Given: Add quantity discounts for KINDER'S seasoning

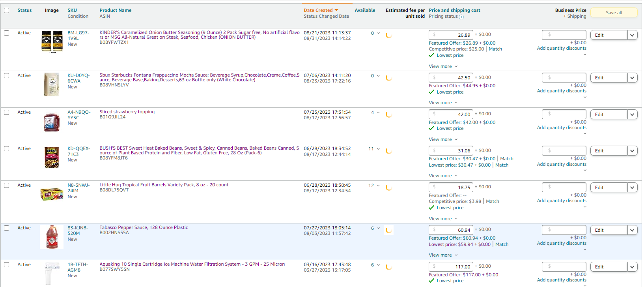Looking at the screenshot, I should tap(562, 48).
